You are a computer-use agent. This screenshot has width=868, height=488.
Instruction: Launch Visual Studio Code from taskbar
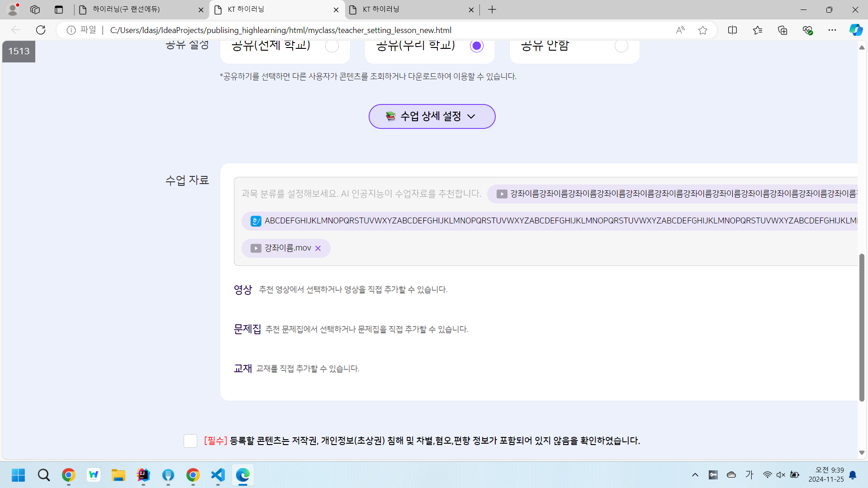click(x=218, y=475)
